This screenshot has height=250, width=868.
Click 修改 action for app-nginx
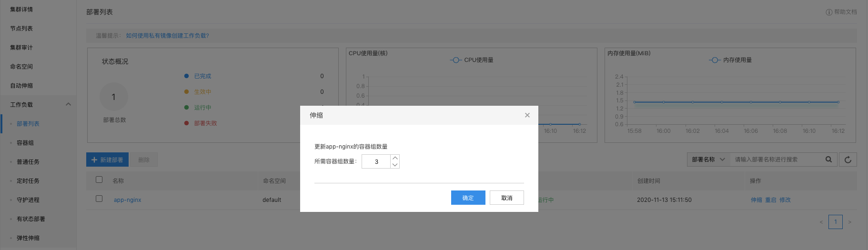tap(785, 200)
